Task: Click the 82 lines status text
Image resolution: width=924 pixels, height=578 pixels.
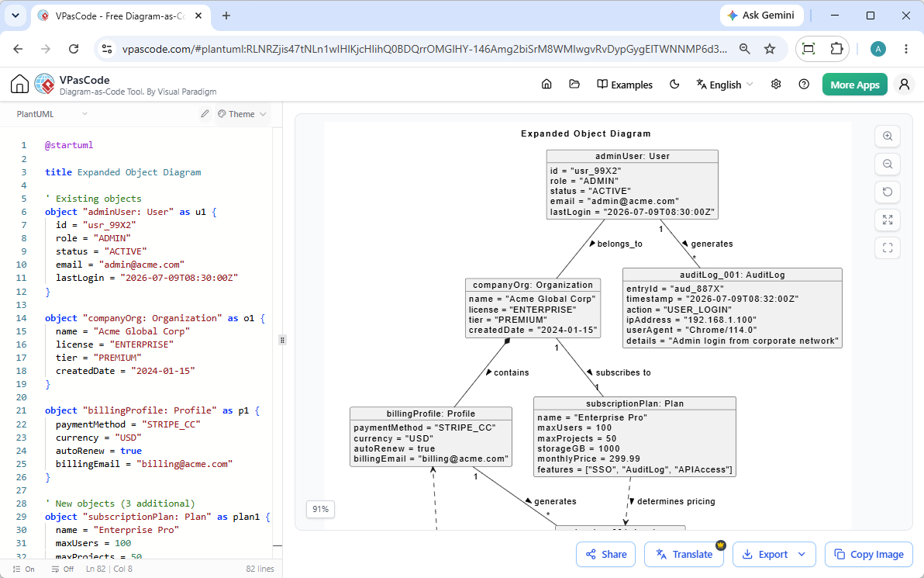Action: pos(260,569)
